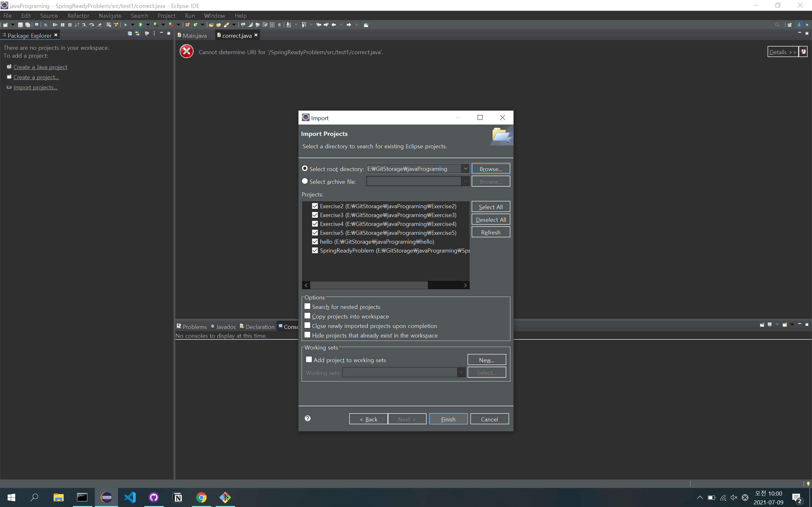
Task: Expand the root directory combo dropdown
Action: [x=465, y=169]
